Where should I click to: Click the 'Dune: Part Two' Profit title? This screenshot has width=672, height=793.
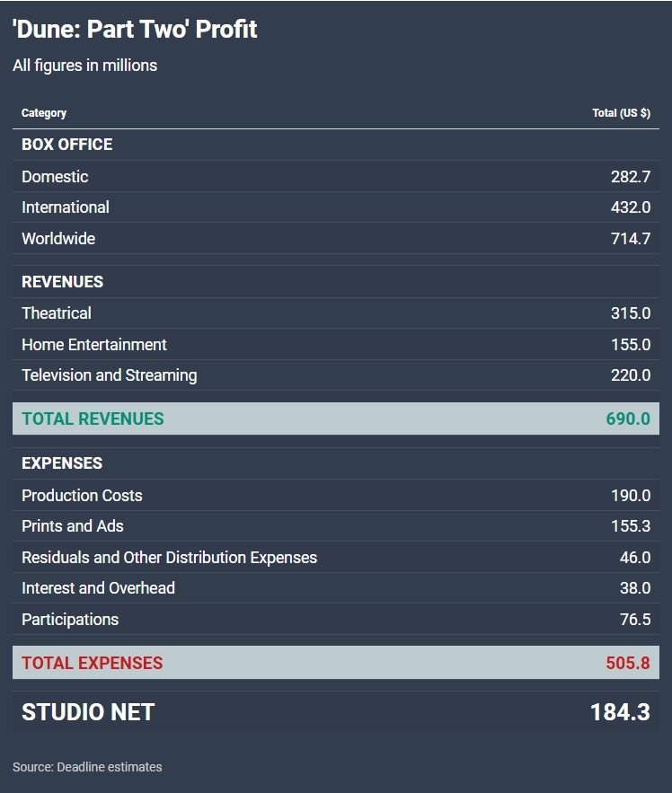pyautogui.click(x=135, y=30)
